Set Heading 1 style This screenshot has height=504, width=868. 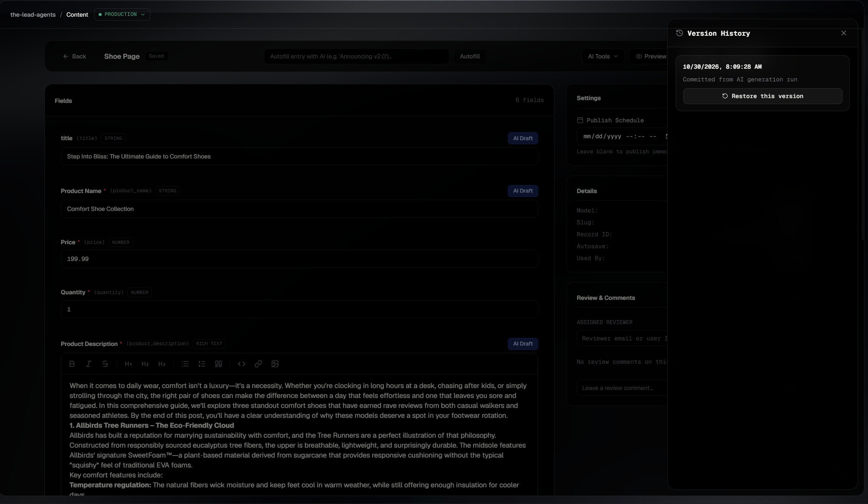pyautogui.click(x=128, y=364)
